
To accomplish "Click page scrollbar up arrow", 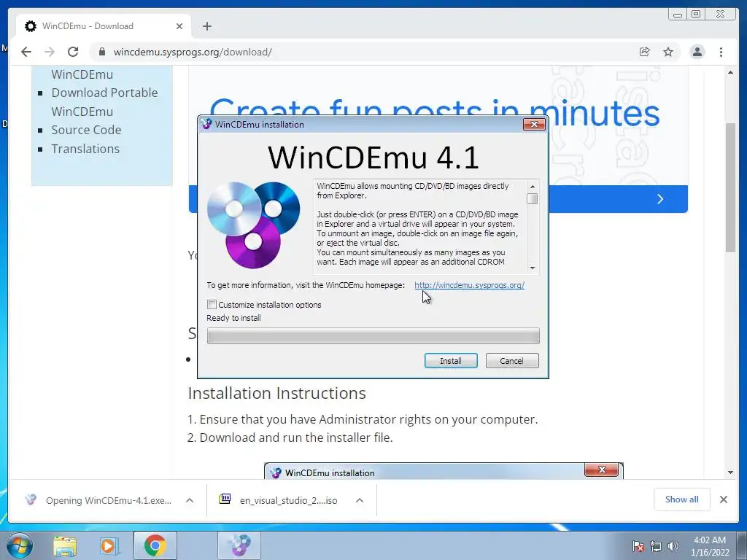I will (730, 72).
